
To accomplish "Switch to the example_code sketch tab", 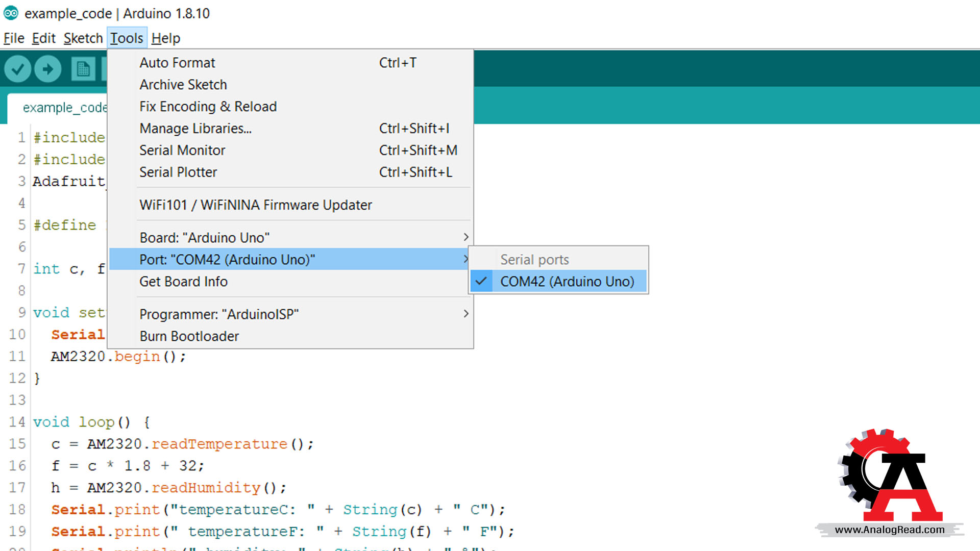I will pos(58,108).
